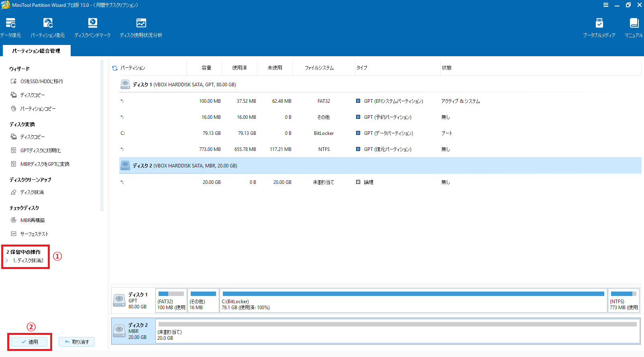Choose ディスク抹消 under ディスククリーンアップ
Image resolution: width=644 pixels, height=357 pixels.
click(32, 192)
